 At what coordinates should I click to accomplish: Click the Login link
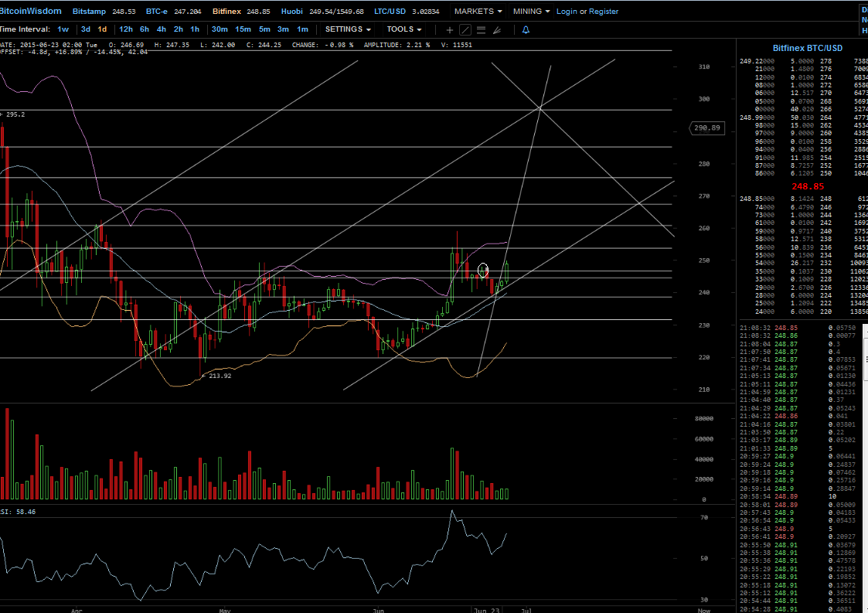[x=567, y=11]
